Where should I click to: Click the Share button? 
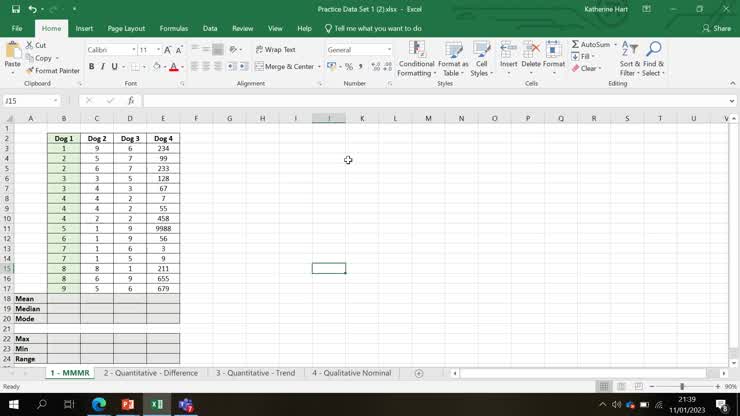pyautogui.click(x=716, y=28)
